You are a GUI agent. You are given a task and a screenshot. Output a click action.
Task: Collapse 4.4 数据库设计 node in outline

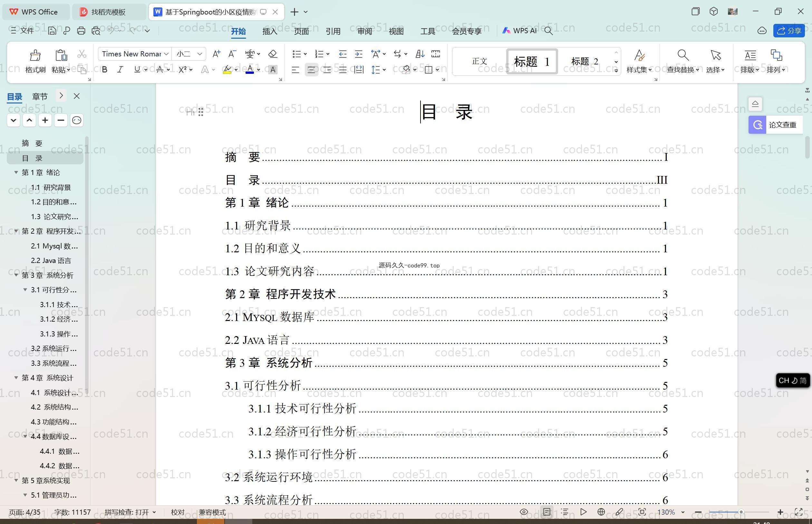click(x=25, y=436)
